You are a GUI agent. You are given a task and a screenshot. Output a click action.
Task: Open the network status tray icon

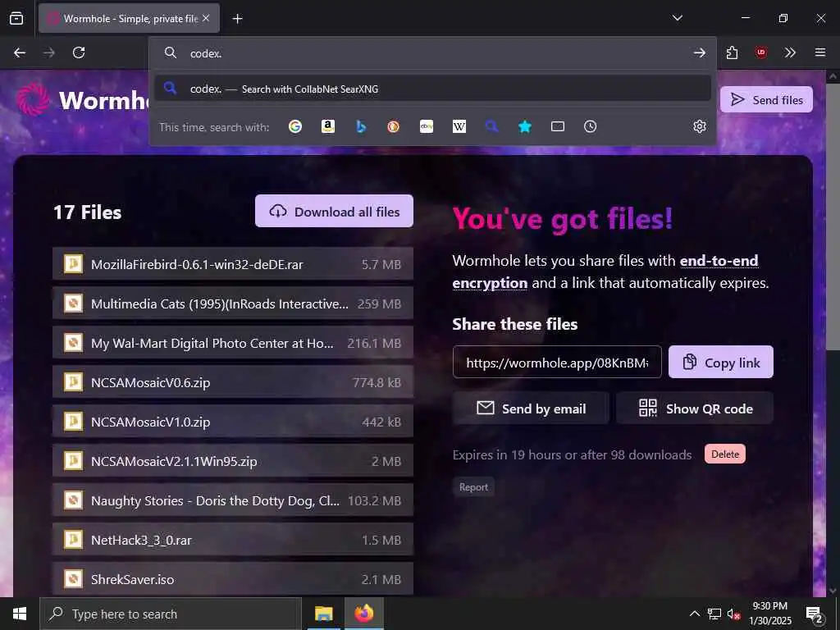click(714, 614)
